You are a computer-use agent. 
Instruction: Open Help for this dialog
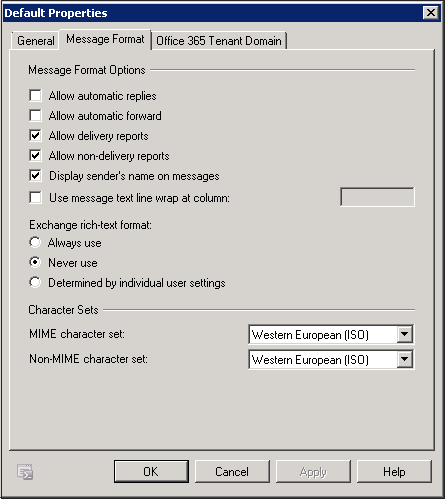(x=394, y=471)
